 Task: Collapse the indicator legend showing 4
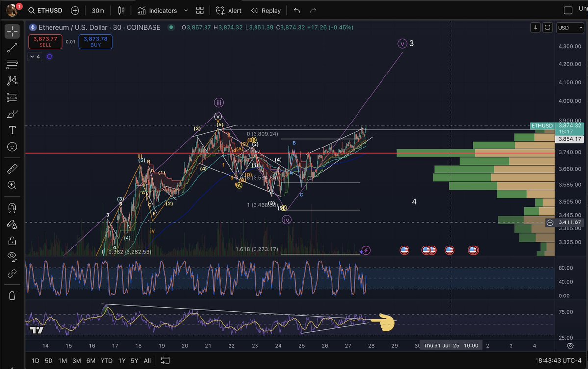point(35,57)
